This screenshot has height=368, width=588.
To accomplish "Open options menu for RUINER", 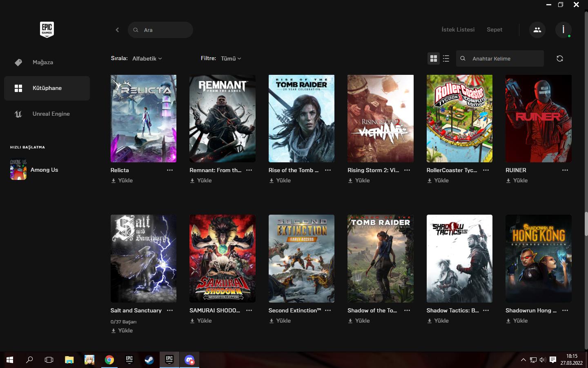I will point(565,170).
